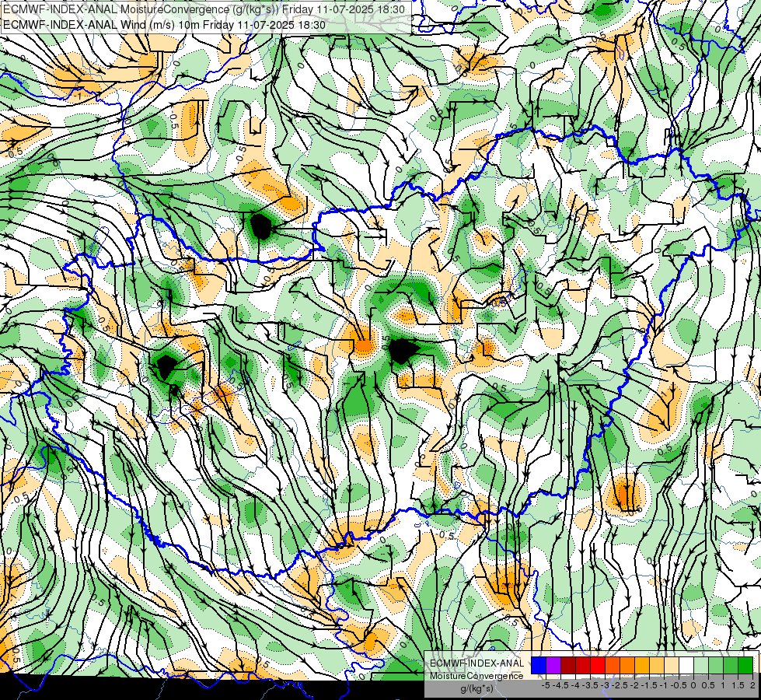The height and width of the screenshot is (700, 761).
Task: Click the 1.5 tick label on the colorbar
Action: (x=738, y=685)
